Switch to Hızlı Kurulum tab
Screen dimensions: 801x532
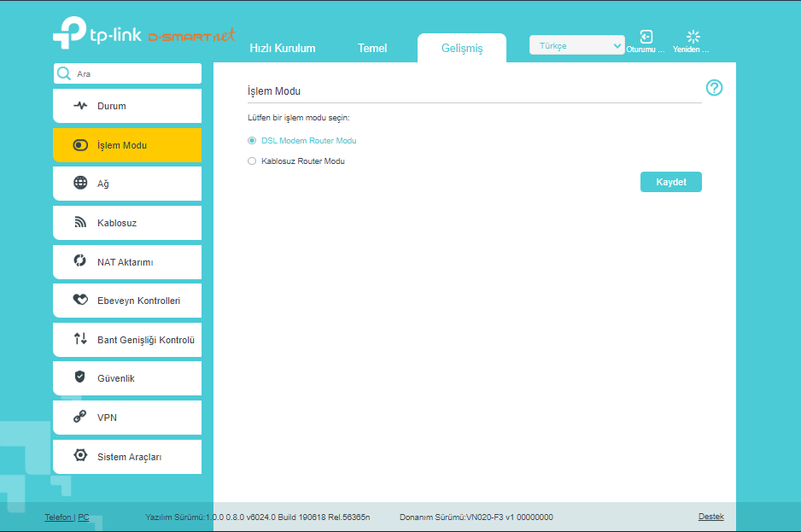click(x=283, y=48)
